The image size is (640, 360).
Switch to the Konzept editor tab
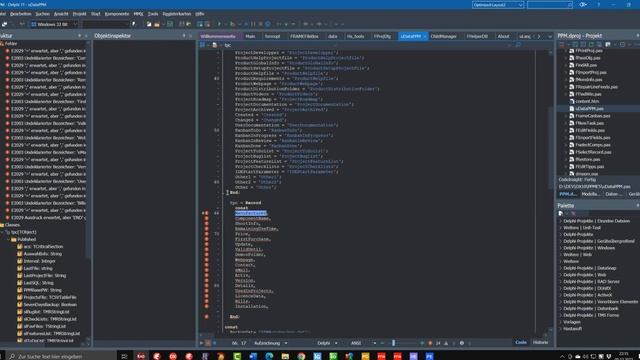(x=272, y=36)
